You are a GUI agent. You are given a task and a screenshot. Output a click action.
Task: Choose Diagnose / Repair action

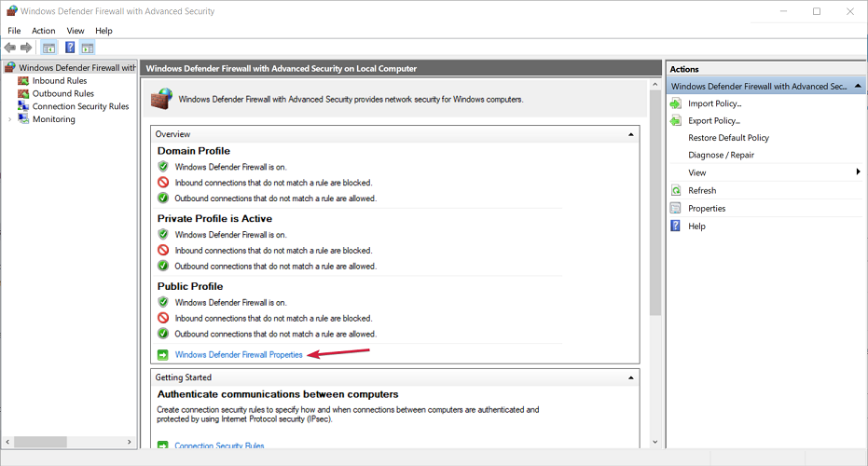pos(721,155)
